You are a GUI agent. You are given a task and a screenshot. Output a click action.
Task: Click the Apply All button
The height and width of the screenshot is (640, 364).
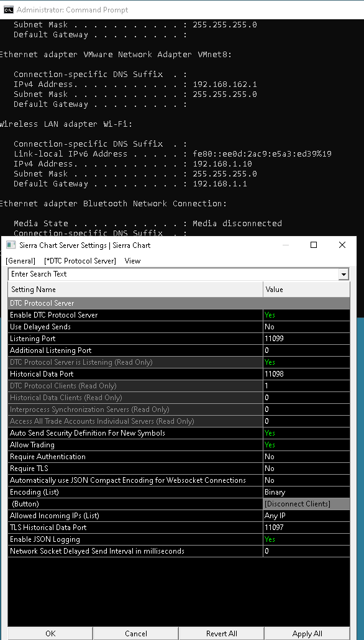307,633
